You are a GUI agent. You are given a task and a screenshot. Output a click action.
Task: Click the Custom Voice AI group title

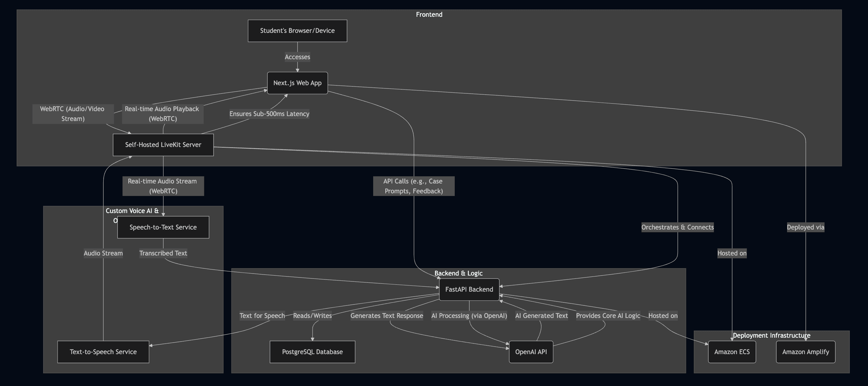click(x=132, y=211)
